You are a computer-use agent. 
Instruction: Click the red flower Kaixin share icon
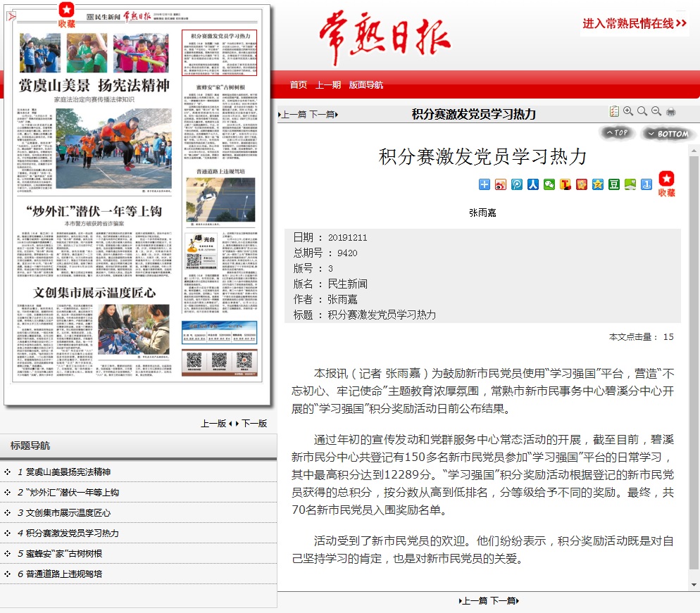pyautogui.click(x=581, y=184)
